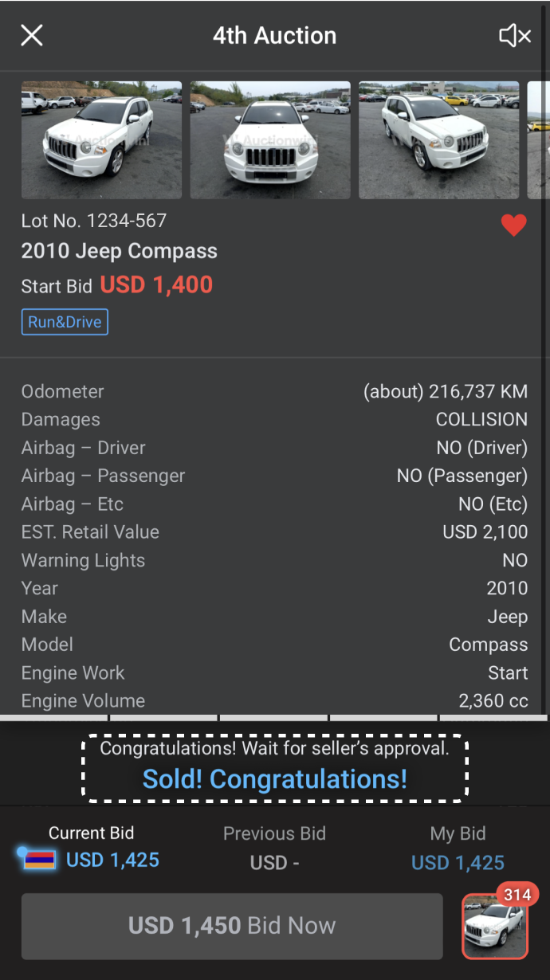Select the Current Bid USD 1,425 value
This screenshot has height=980, width=550.
[x=112, y=860]
